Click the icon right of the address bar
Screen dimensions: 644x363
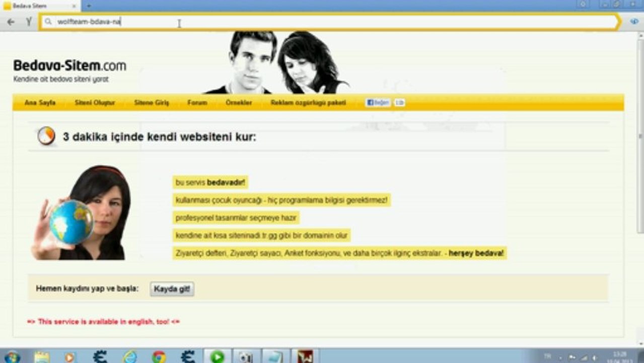pos(634,22)
